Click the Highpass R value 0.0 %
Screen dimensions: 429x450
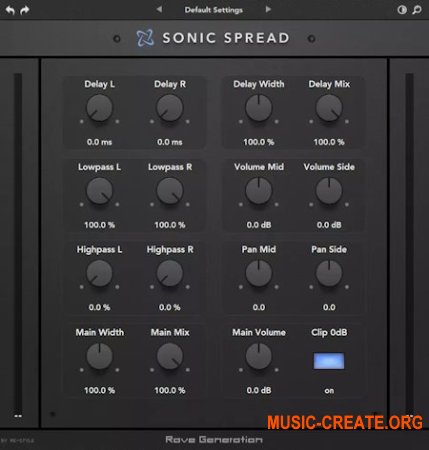170,307
